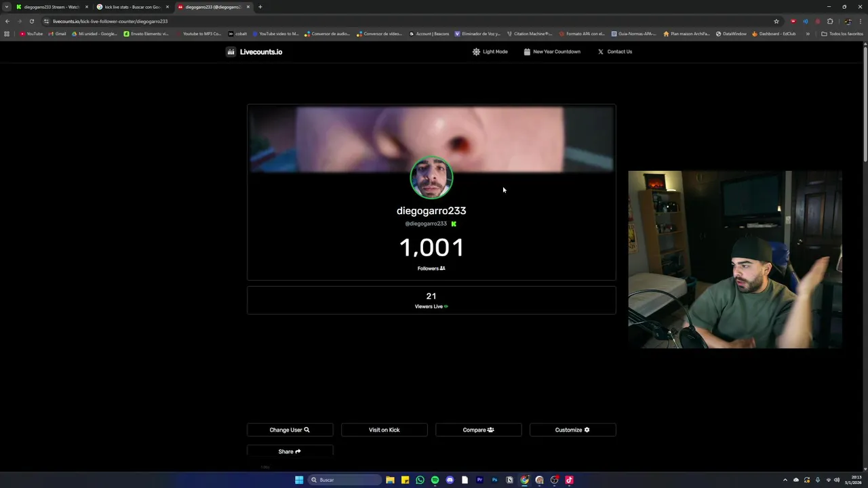
Task: Click the Change User button
Action: coord(290,430)
